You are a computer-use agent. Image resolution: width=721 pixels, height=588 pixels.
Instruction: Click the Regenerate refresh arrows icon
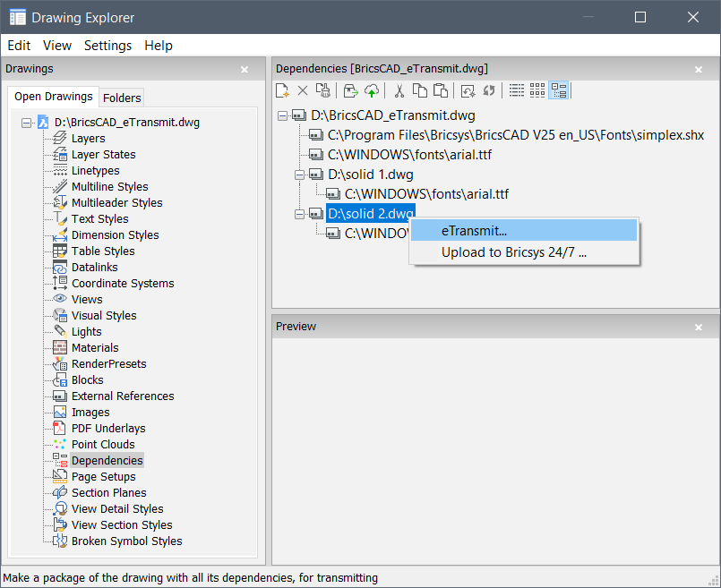pos(489,90)
